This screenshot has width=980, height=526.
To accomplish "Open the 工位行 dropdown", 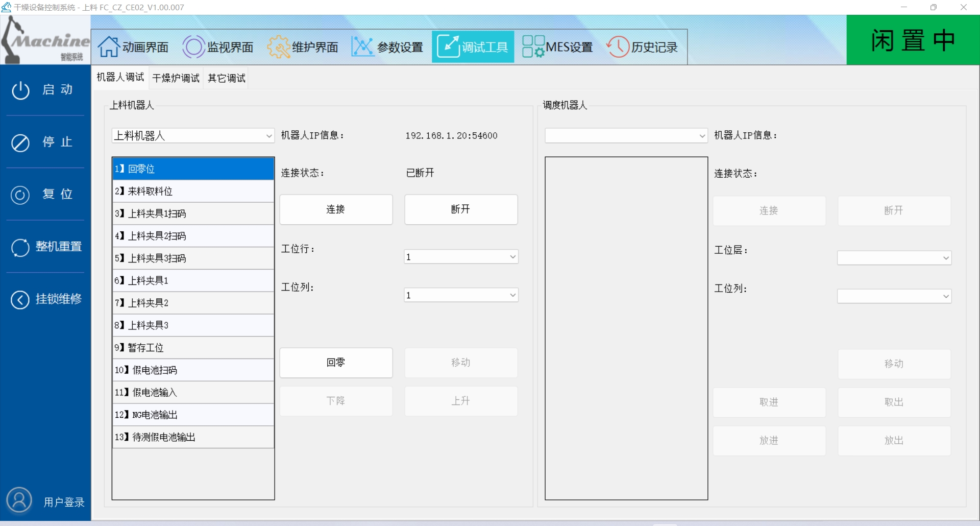I will point(461,257).
